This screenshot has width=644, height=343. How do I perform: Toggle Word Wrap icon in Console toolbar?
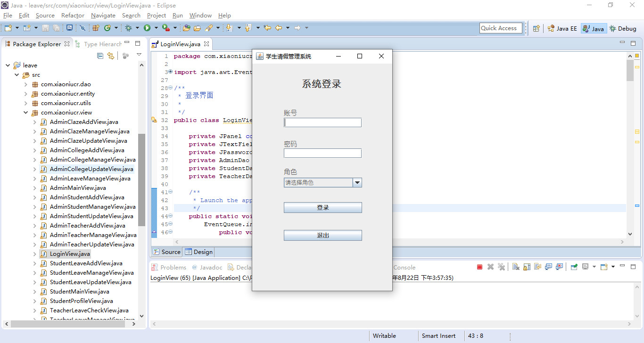click(x=537, y=267)
